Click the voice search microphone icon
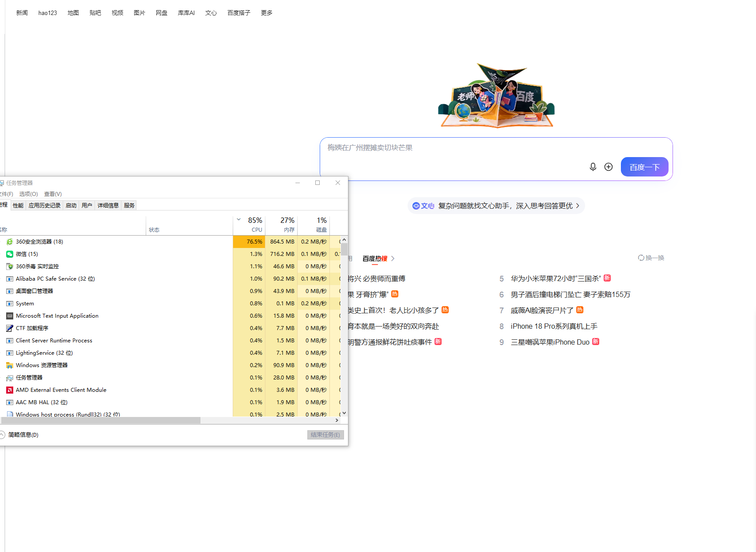This screenshot has width=756, height=552. [593, 167]
